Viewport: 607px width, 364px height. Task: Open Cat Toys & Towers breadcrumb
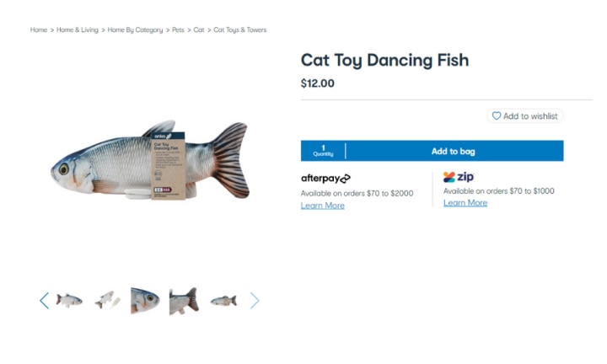pyautogui.click(x=240, y=29)
